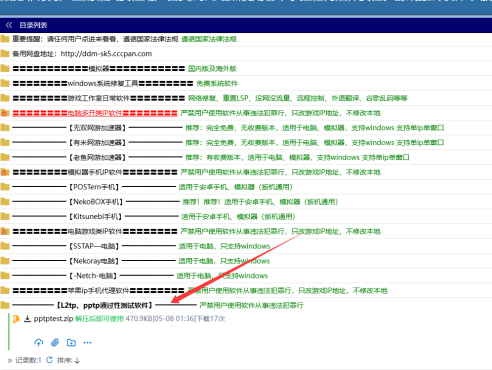Open the 模拟器手机IP软件 section name

point(95,172)
